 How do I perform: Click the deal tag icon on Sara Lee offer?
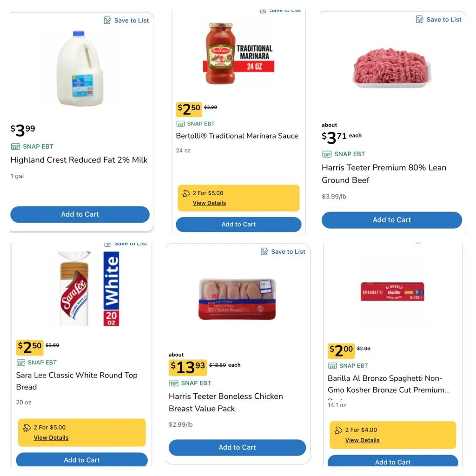(x=27, y=428)
